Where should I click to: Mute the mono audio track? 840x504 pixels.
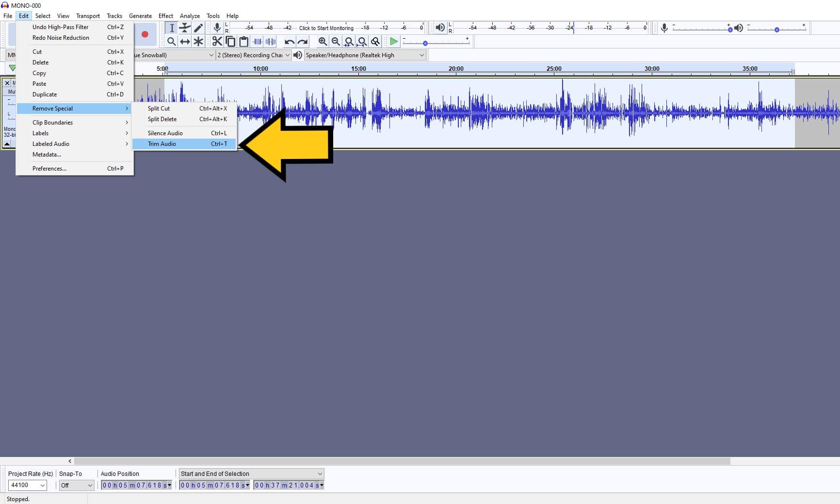13,92
